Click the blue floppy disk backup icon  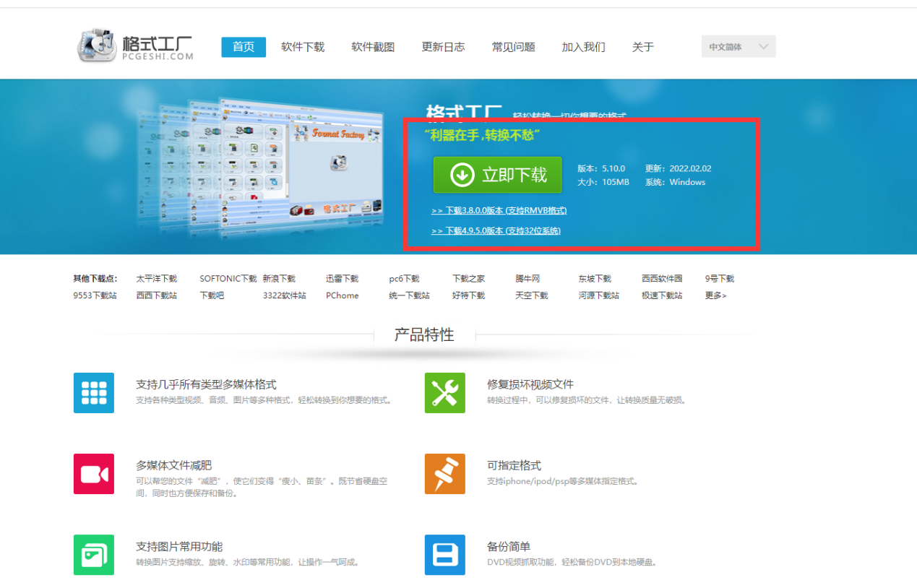tap(445, 555)
